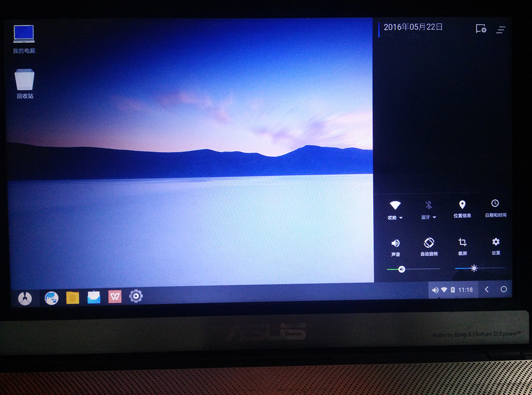Launch WPS Office from the taskbar
532x395 pixels.
click(115, 296)
